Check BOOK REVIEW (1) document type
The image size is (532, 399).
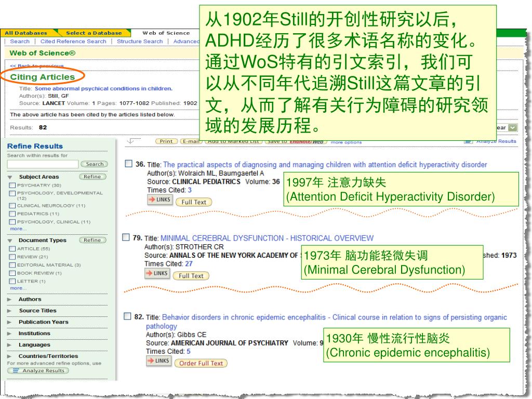[x=12, y=273]
